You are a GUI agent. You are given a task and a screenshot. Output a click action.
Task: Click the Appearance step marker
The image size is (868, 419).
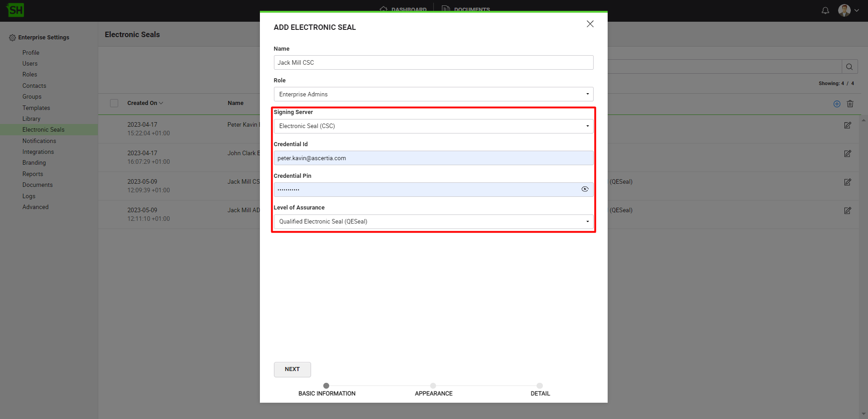(433, 386)
